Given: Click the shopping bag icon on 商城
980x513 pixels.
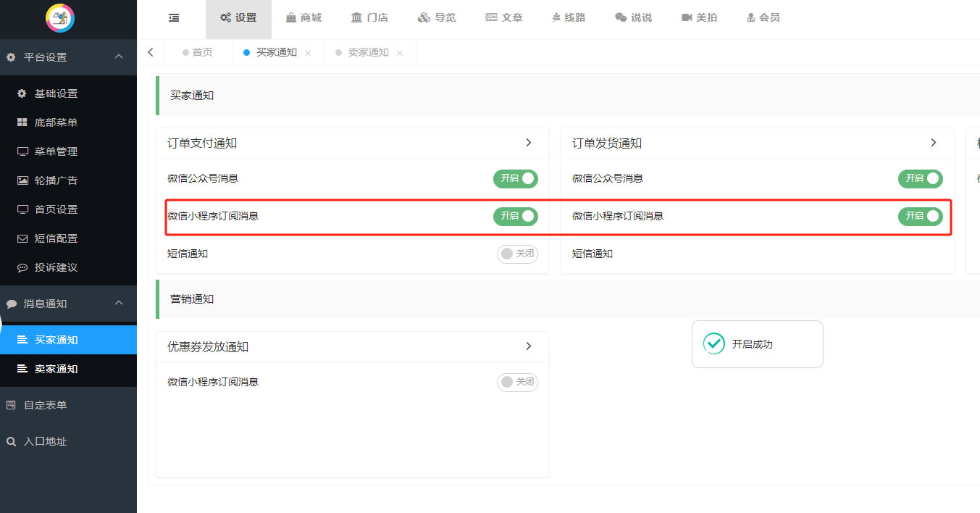Looking at the screenshot, I should point(290,17).
